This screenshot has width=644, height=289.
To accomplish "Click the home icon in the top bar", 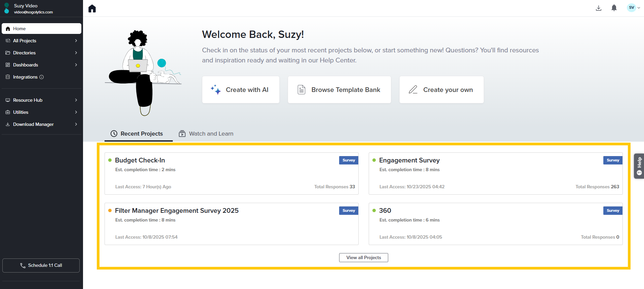I will click(92, 9).
